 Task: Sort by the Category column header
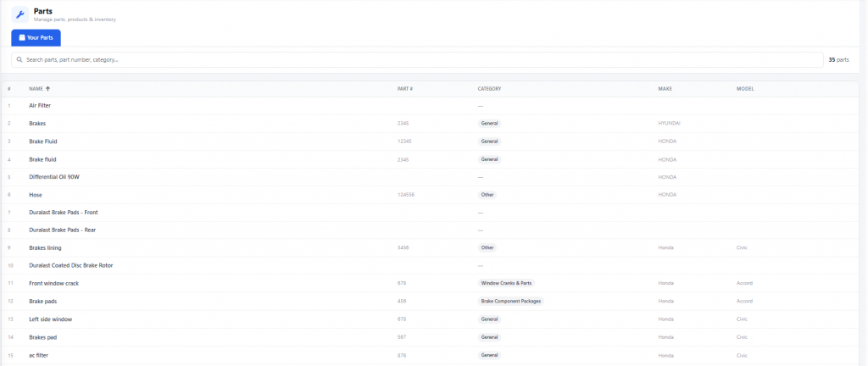click(x=489, y=88)
